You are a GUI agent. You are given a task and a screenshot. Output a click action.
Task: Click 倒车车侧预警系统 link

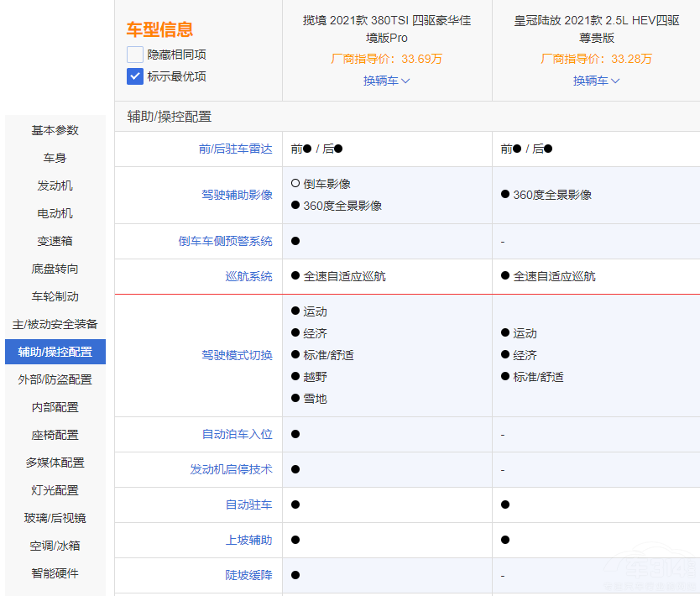coord(225,241)
